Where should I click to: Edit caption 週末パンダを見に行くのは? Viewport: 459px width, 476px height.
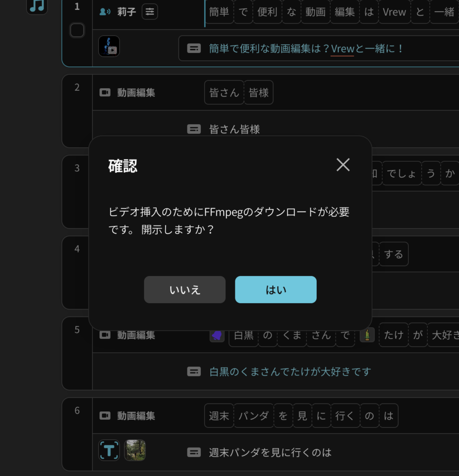tap(270, 452)
